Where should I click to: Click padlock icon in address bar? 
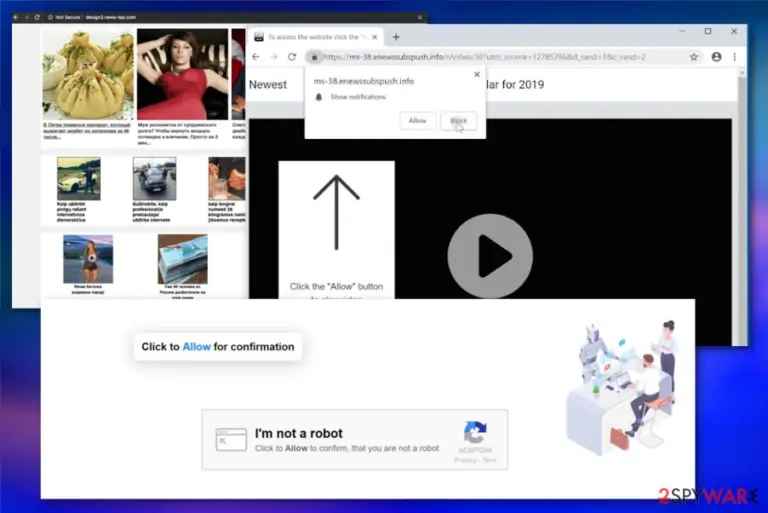(x=314, y=57)
